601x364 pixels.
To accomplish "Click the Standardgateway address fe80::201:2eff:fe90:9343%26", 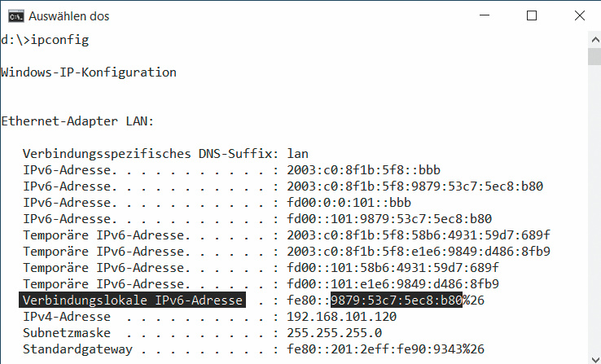I will click(386, 349).
